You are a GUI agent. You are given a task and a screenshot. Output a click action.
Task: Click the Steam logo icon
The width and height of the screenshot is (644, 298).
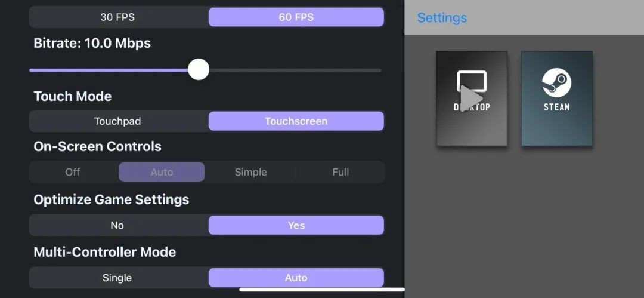pyautogui.click(x=556, y=82)
